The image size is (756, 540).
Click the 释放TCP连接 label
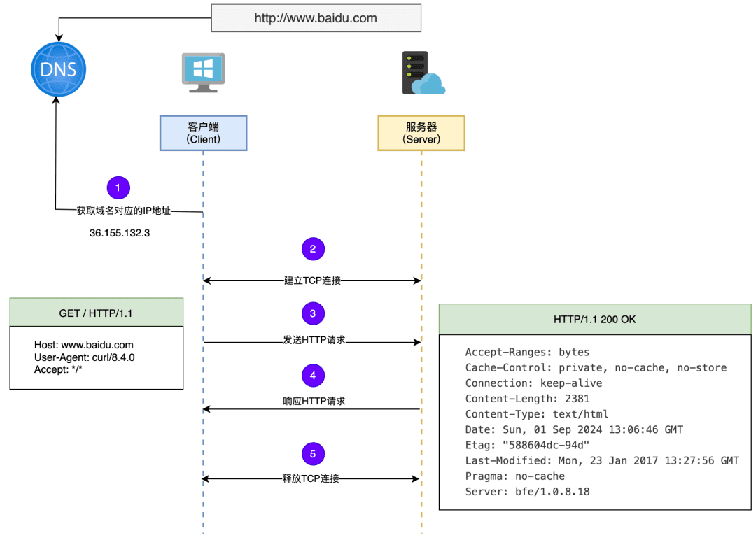coord(311,478)
